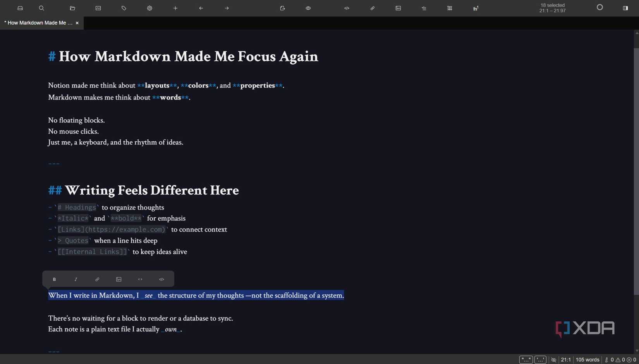639x364 pixels.
Task: Close the 'How Markdown Made Me' tab
Action: click(x=77, y=23)
